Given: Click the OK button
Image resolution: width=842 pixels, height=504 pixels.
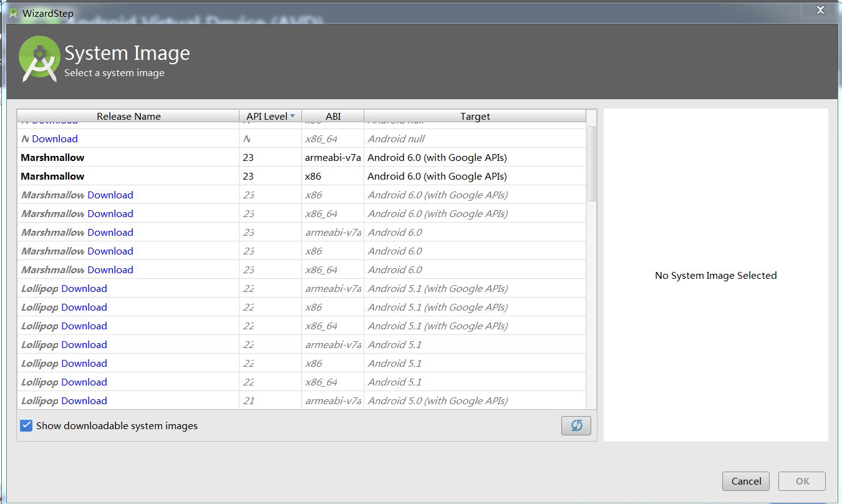Looking at the screenshot, I should coord(802,481).
